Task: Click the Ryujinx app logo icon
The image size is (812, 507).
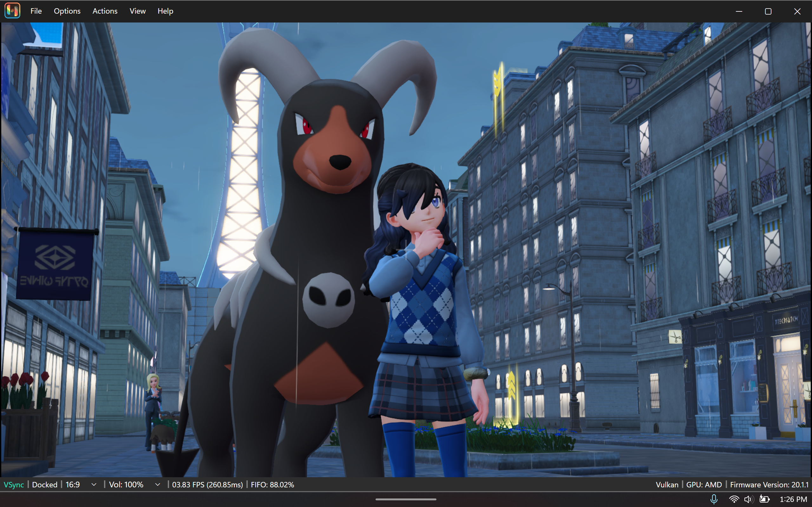Action: [12, 11]
